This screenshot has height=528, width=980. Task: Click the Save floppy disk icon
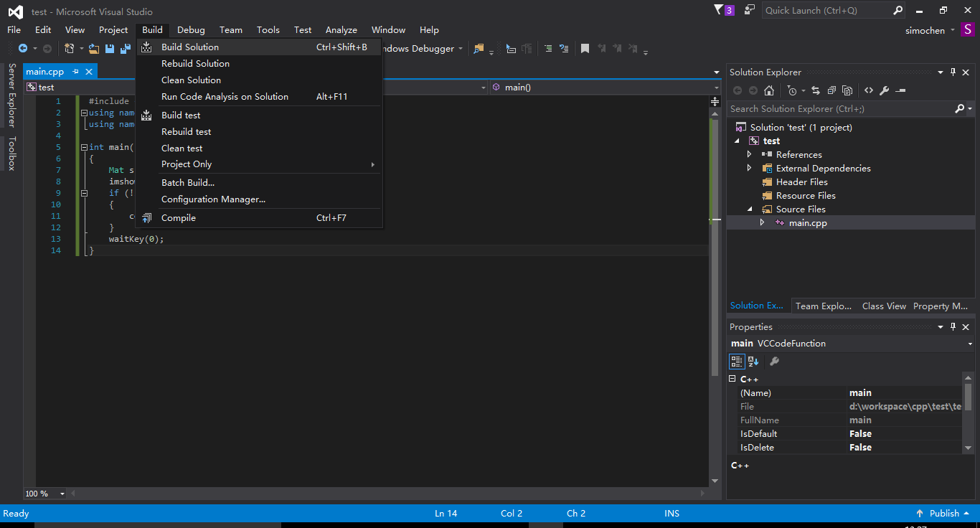[x=110, y=49]
